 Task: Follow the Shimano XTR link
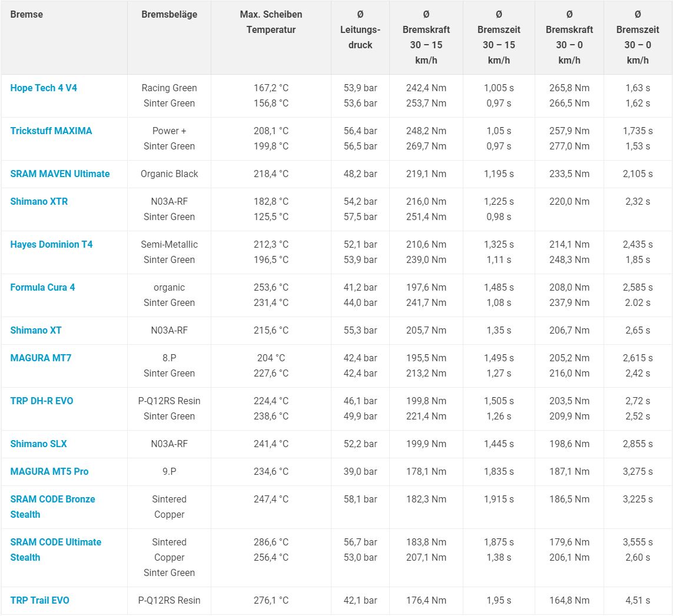tap(39, 202)
